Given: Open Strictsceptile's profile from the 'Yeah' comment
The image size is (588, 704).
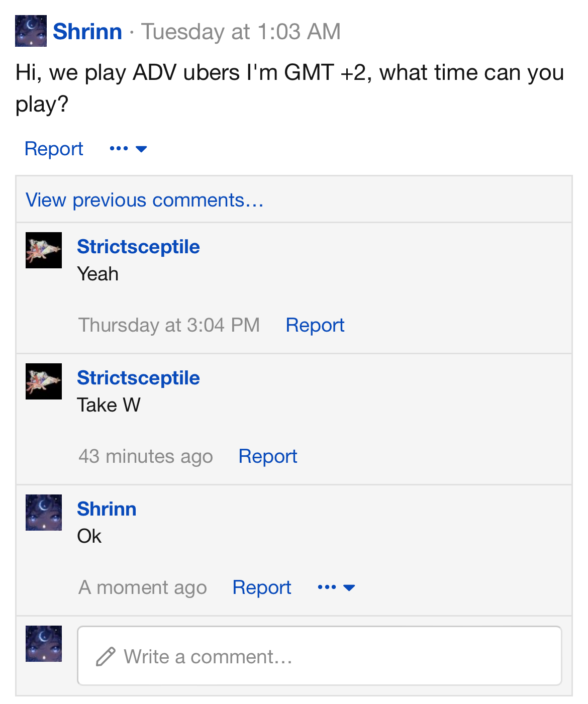Looking at the screenshot, I should [x=138, y=247].
